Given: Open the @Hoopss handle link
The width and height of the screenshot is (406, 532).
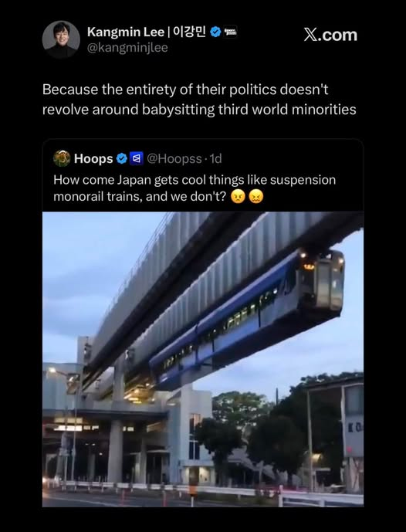Looking at the screenshot, I should (x=174, y=158).
